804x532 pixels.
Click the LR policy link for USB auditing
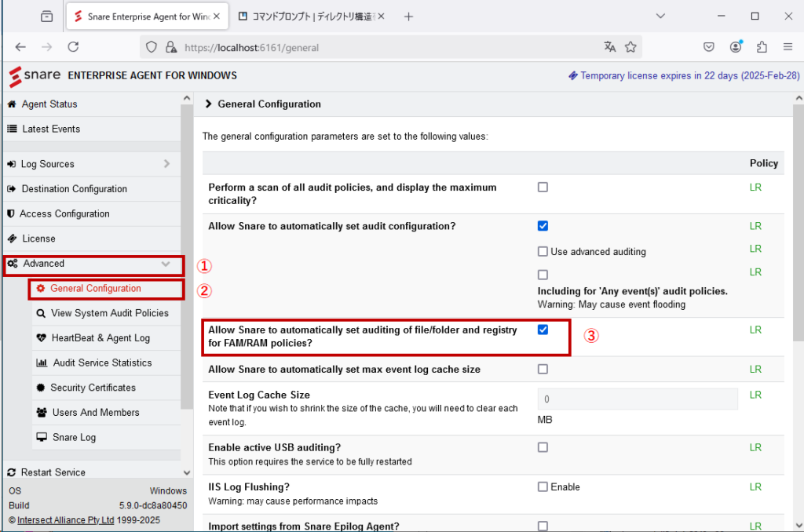click(x=755, y=447)
